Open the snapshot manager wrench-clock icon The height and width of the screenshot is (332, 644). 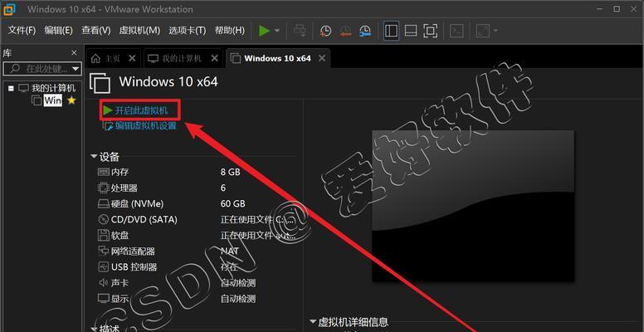(364, 31)
